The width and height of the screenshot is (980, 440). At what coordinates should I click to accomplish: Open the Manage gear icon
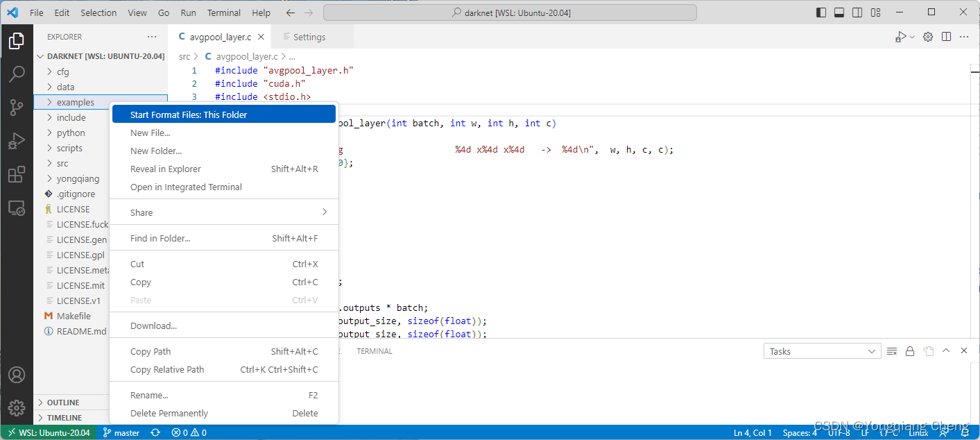point(17,407)
